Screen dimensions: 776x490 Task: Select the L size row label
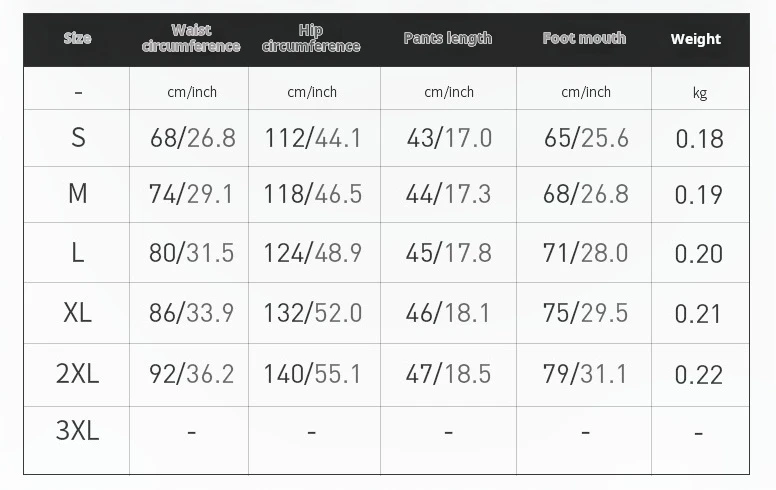(78, 253)
